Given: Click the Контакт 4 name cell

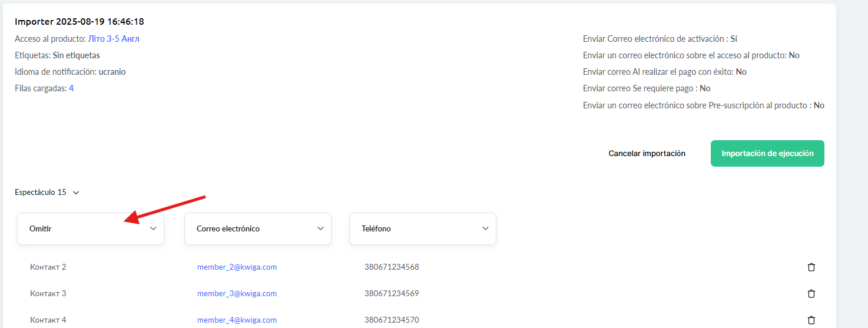Looking at the screenshot, I should (x=48, y=320).
